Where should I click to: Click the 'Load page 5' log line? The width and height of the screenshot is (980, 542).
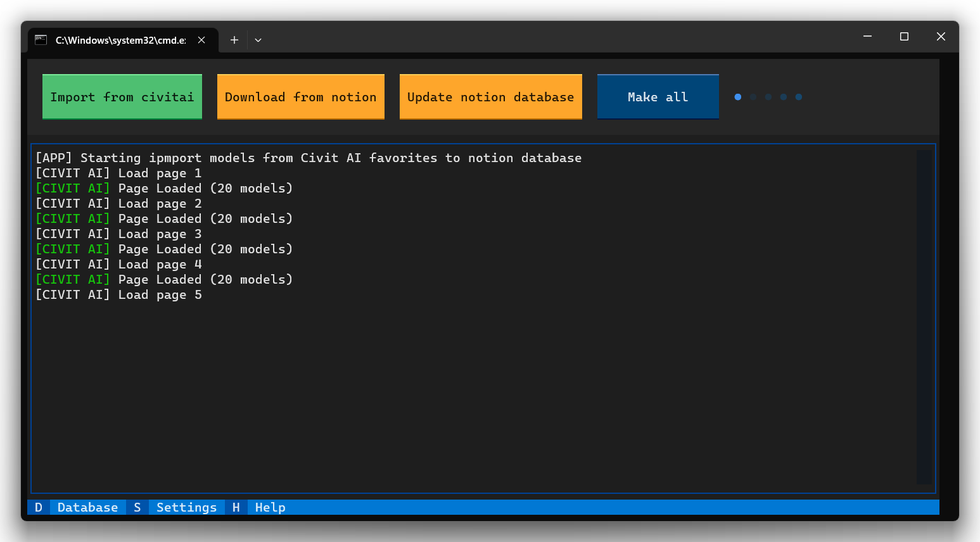[x=118, y=294]
